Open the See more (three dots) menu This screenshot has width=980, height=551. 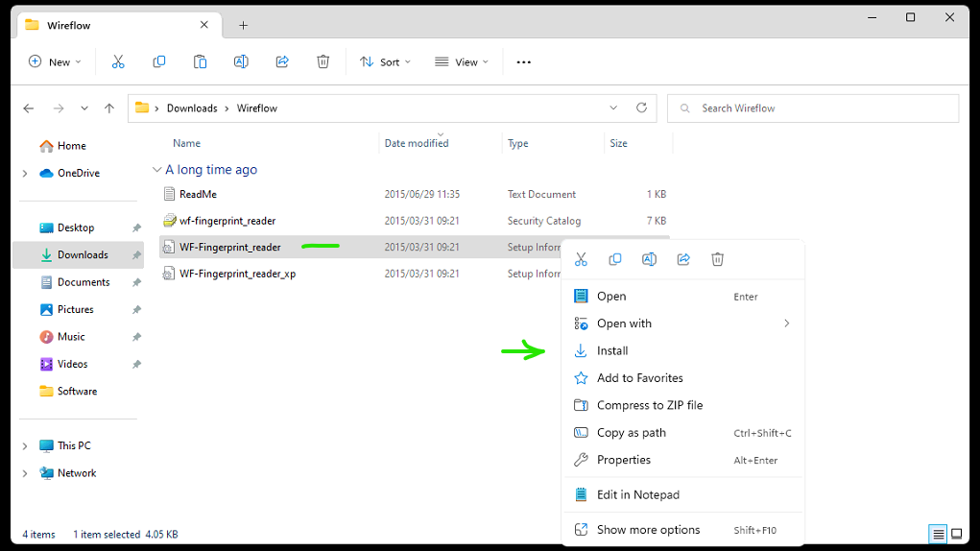point(524,61)
